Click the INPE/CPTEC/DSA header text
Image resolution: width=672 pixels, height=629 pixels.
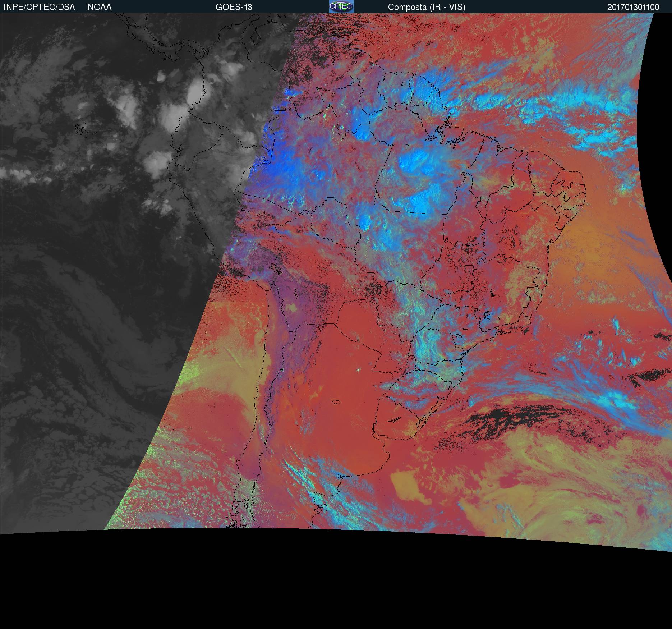pyautogui.click(x=39, y=7)
